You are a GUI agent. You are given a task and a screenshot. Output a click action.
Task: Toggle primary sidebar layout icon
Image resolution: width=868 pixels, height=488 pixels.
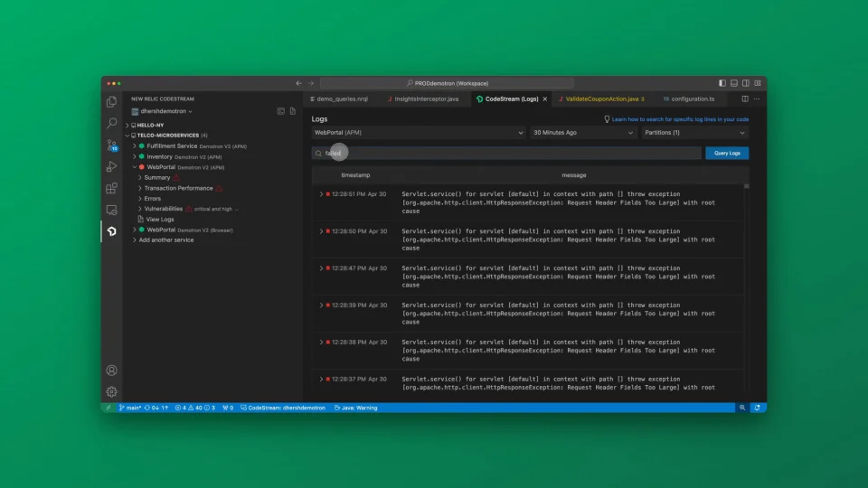[x=722, y=83]
